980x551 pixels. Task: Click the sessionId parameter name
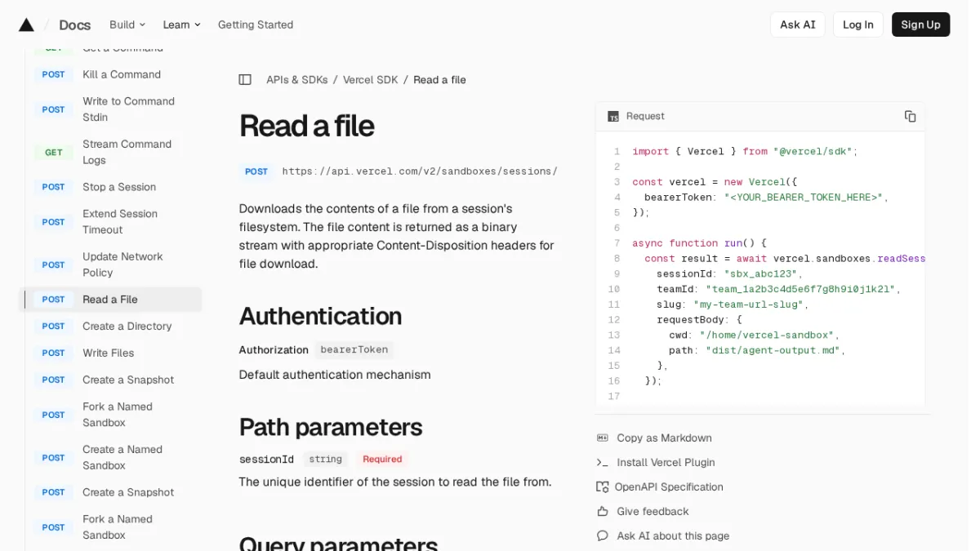point(266,460)
